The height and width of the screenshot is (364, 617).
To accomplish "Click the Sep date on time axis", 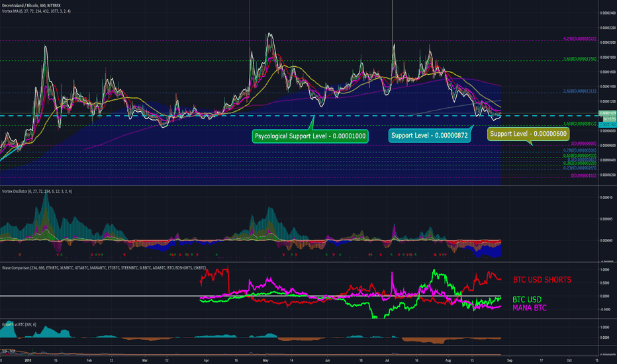I will 510,360.
